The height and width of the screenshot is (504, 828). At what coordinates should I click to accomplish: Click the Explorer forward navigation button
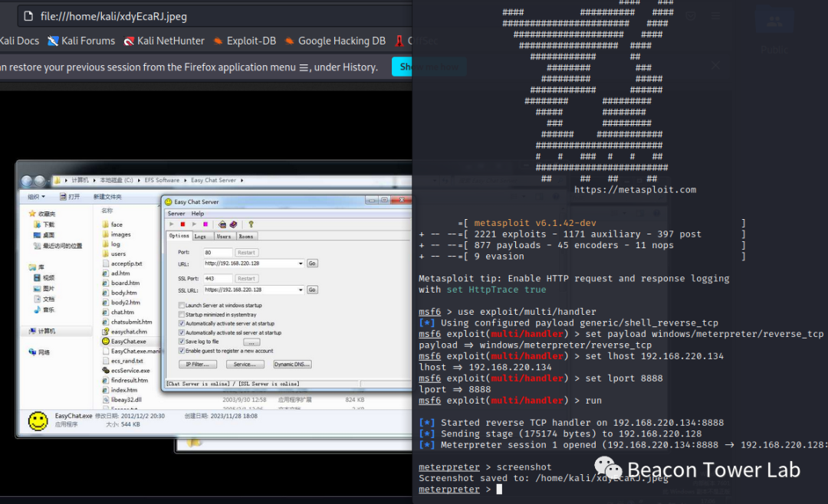(x=40, y=181)
